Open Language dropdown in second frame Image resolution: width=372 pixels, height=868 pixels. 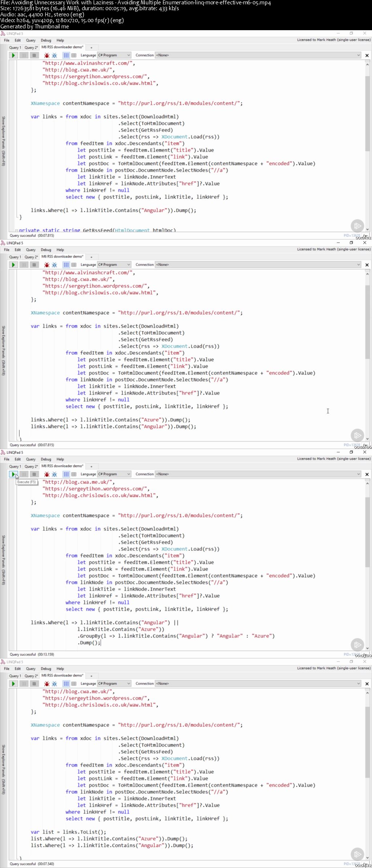114,265
